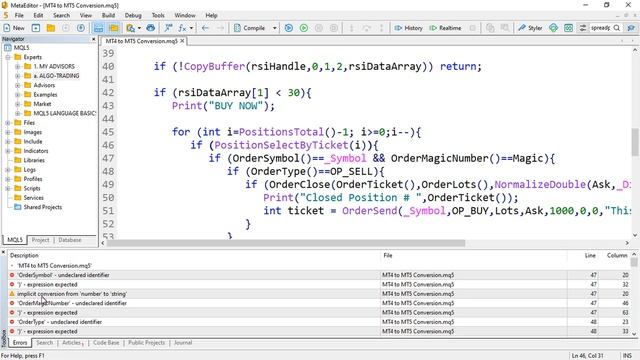Screen dimensions: 640x360
Task: Open the Compile dropdown arrow
Action: pyautogui.click(x=275, y=28)
